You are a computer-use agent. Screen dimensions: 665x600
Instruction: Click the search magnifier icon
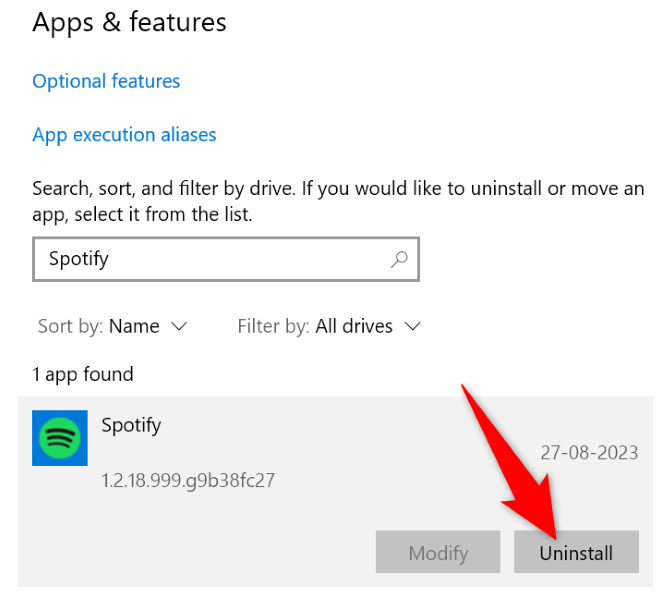pyautogui.click(x=399, y=259)
